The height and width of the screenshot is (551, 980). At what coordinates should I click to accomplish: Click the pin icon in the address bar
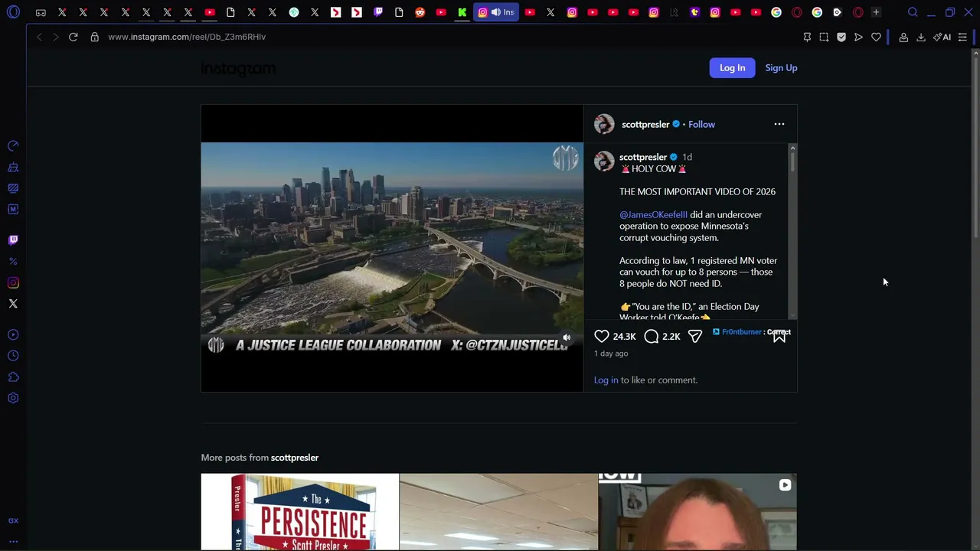(807, 37)
